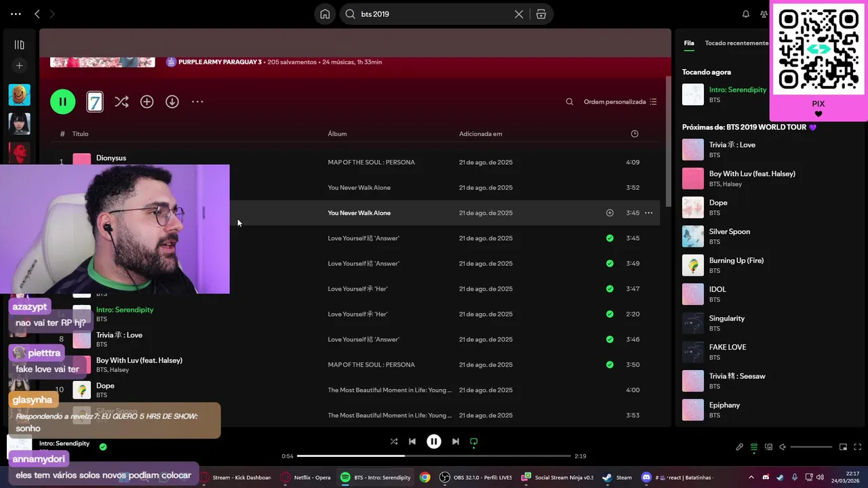The image size is (868, 488).
Task: Sort by 'Adicionada em' column header
Action: [x=480, y=134]
